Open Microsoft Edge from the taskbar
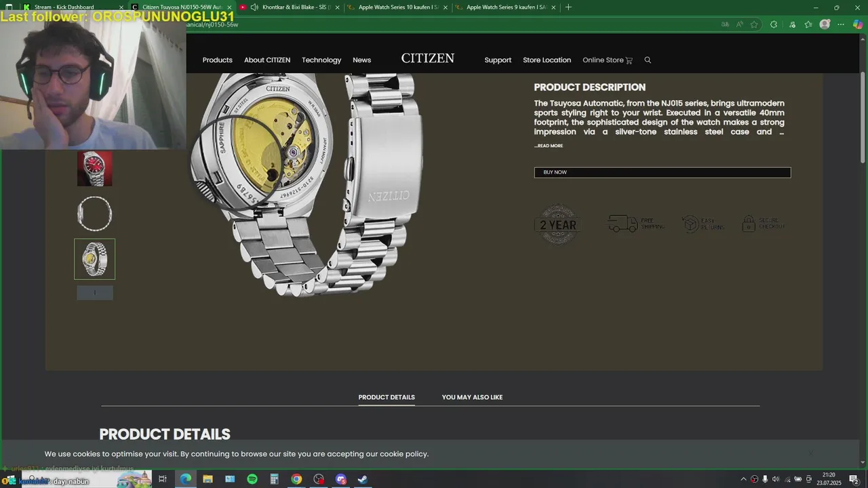Screen dimensions: 868x488 click(185, 479)
